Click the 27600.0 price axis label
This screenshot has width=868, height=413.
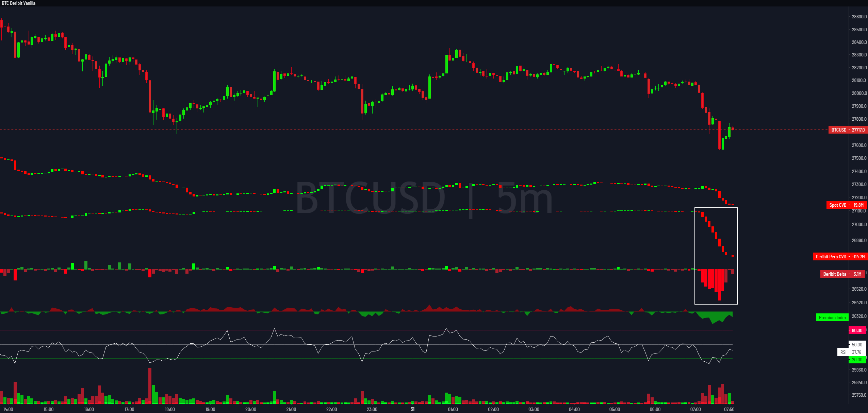tap(859, 145)
